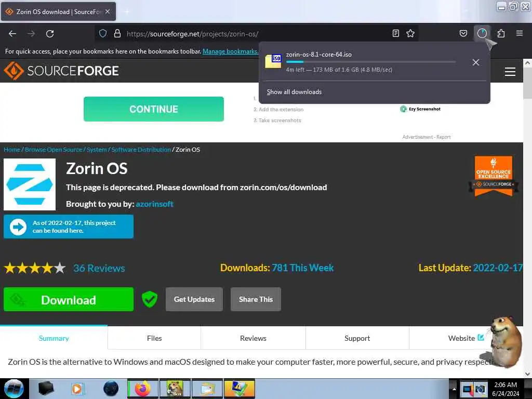Go to Home breadcrumb link

coord(12,150)
